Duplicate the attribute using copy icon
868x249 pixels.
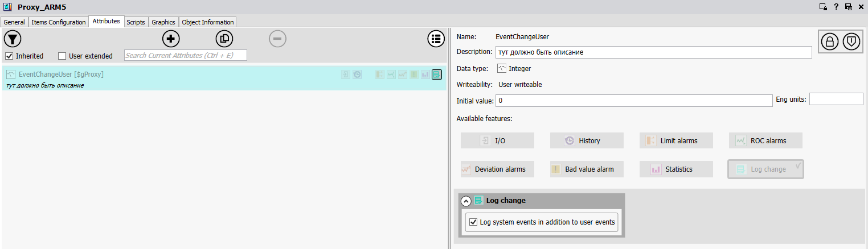pos(224,39)
